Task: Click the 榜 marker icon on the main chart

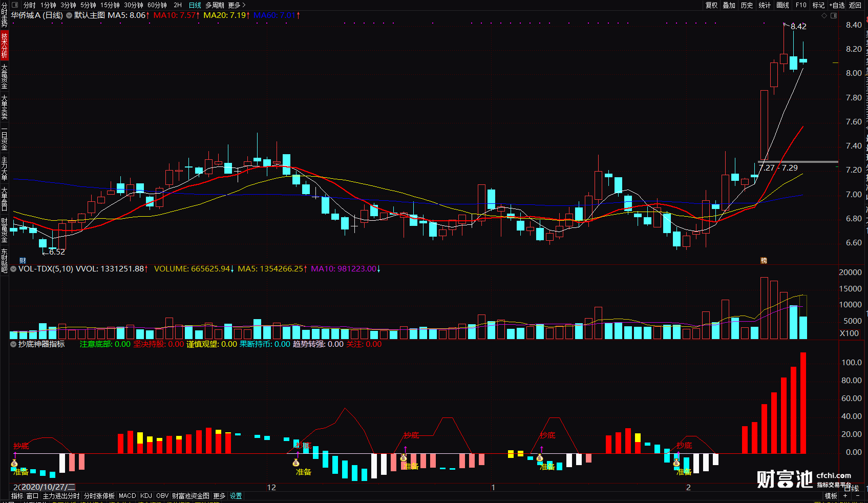Action: [x=764, y=261]
